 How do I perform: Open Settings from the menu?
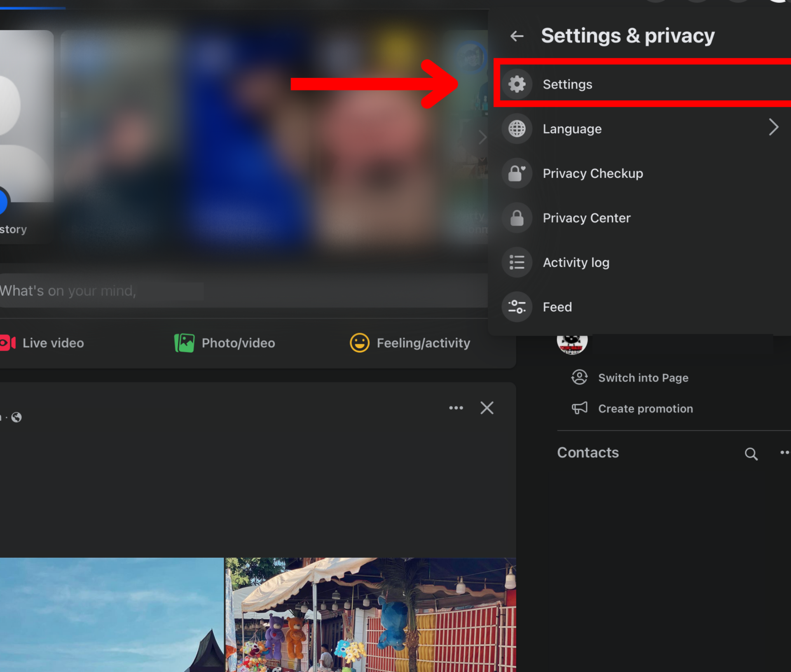pos(567,84)
